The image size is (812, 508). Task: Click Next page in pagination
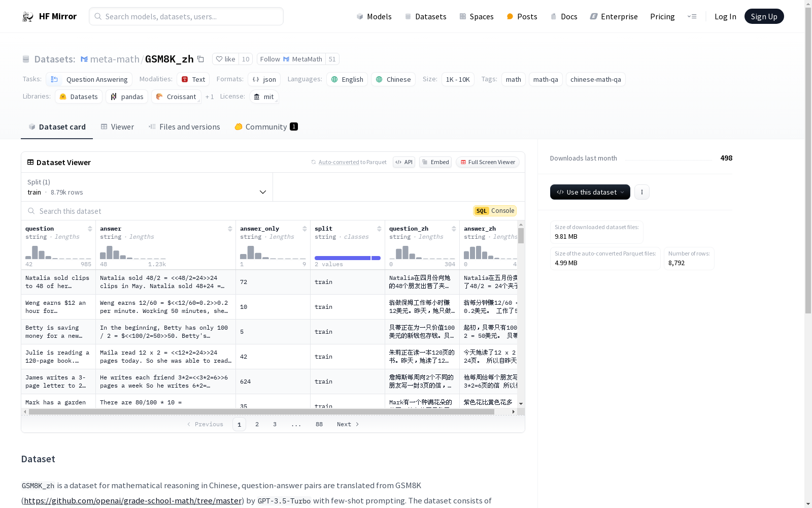348,424
